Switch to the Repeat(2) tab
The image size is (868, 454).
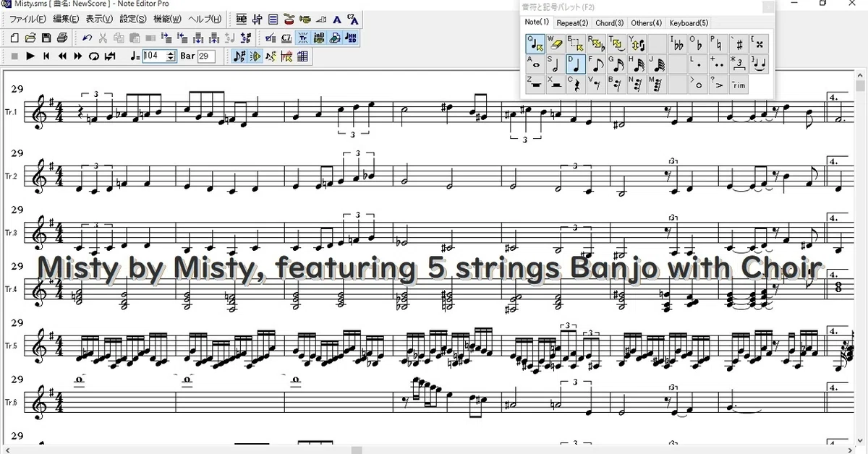(x=572, y=23)
